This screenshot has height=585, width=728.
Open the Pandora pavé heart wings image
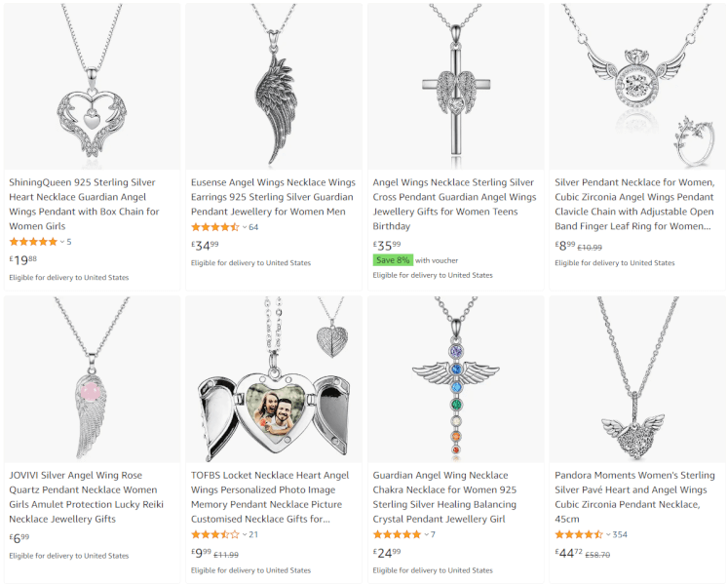tap(637, 379)
